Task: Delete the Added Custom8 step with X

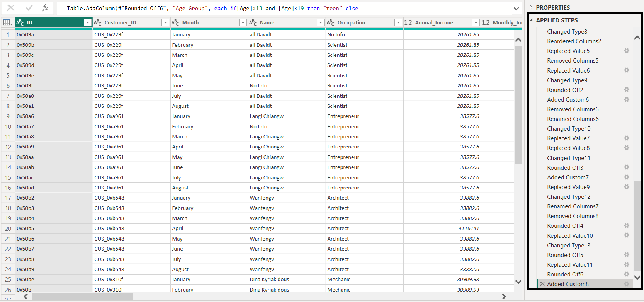Action: tap(542, 284)
